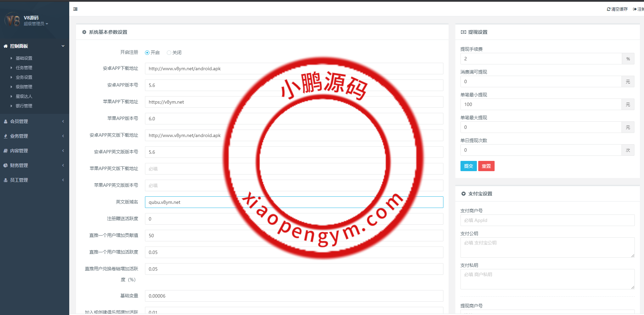Click the 会员管理 user icon
This screenshot has width=644, height=315.
[5, 121]
